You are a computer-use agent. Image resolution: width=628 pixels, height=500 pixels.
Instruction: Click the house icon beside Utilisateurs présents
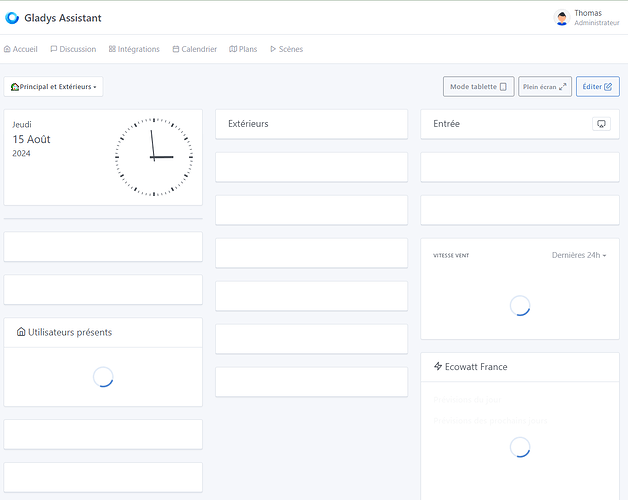click(x=21, y=332)
